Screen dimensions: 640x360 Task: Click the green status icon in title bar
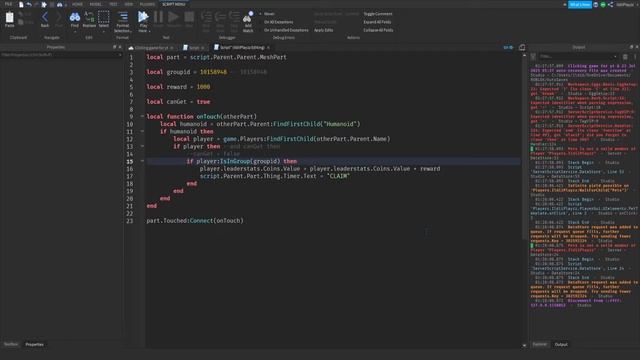tap(603, 4)
